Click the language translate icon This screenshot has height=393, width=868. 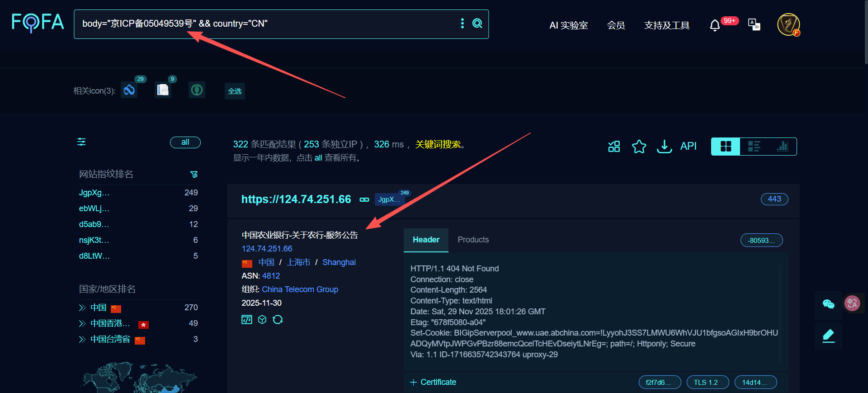click(754, 25)
